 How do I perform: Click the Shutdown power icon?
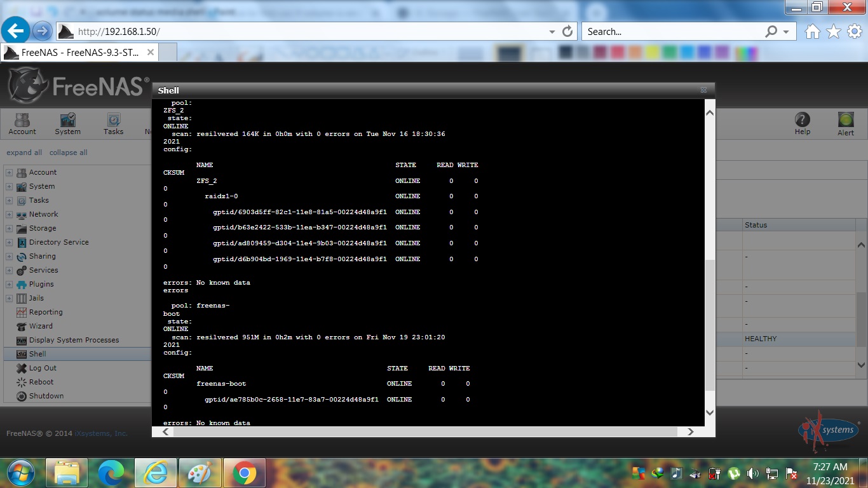coord(22,396)
